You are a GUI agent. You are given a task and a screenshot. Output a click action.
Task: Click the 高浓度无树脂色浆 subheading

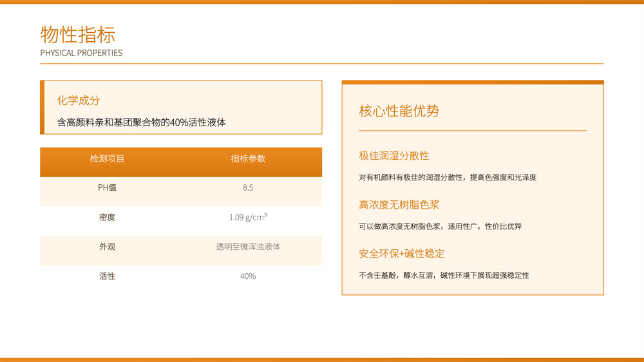coord(399,205)
